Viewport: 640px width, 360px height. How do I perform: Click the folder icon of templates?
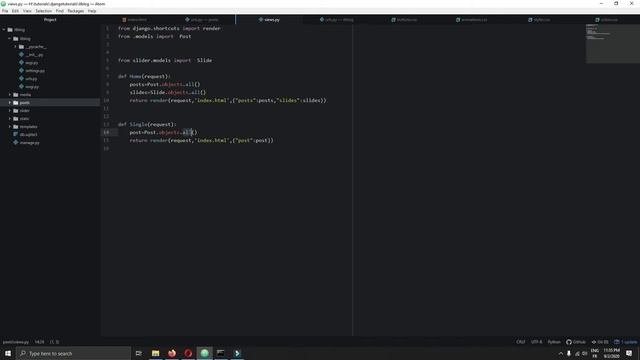tap(16, 127)
